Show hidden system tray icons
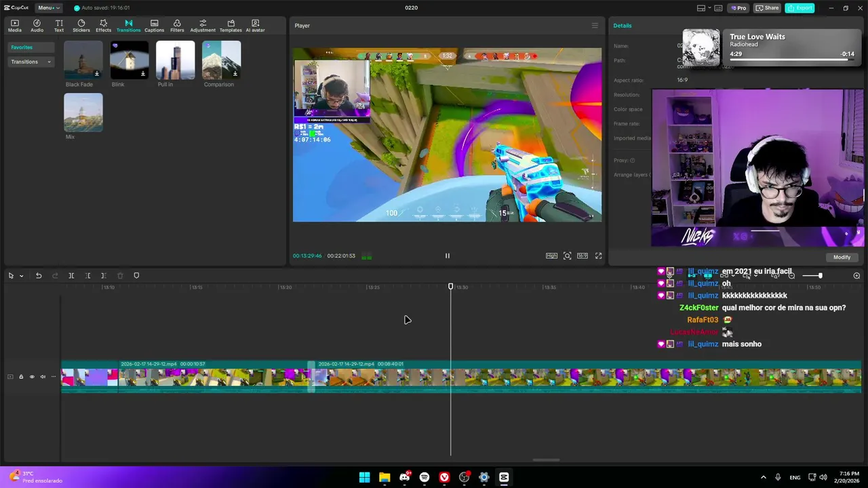 pos(763,477)
